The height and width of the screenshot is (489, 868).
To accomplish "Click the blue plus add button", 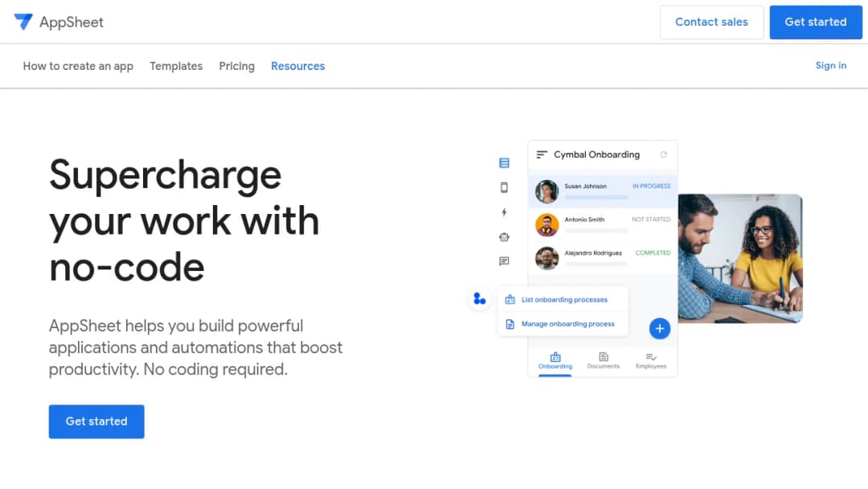I will pyautogui.click(x=659, y=328).
